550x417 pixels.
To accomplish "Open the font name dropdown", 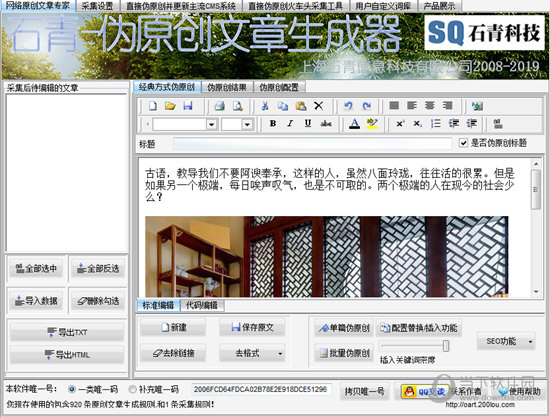I will pyautogui.click(x=212, y=124).
